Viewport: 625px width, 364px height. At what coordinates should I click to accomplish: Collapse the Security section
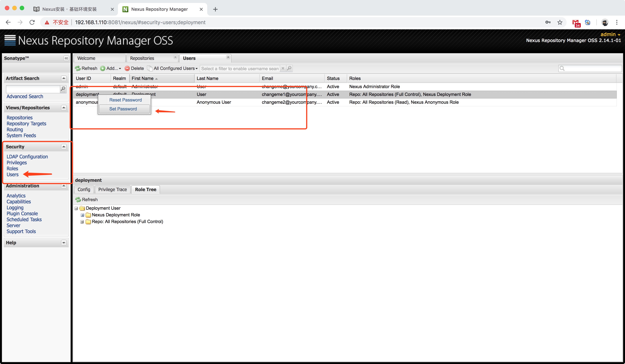[x=64, y=147]
